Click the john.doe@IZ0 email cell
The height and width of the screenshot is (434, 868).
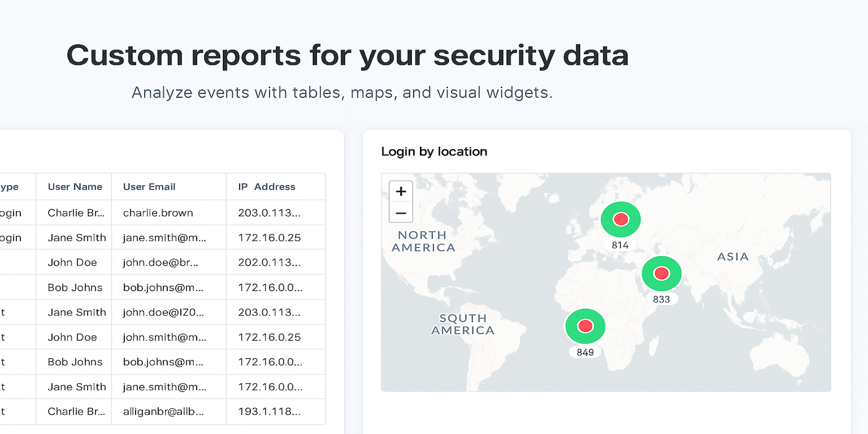point(163,312)
